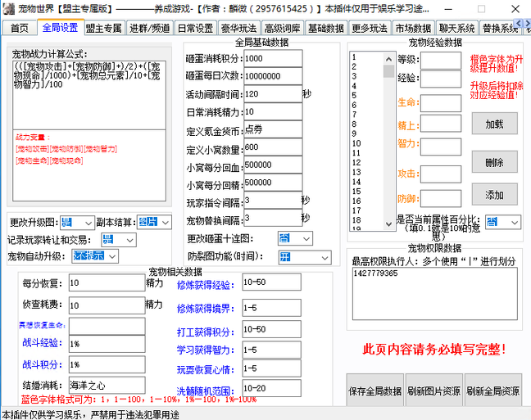This screenshot has width=531, height=420.
Task: Click the 打工获得积分 field
Action: point(271,329)
